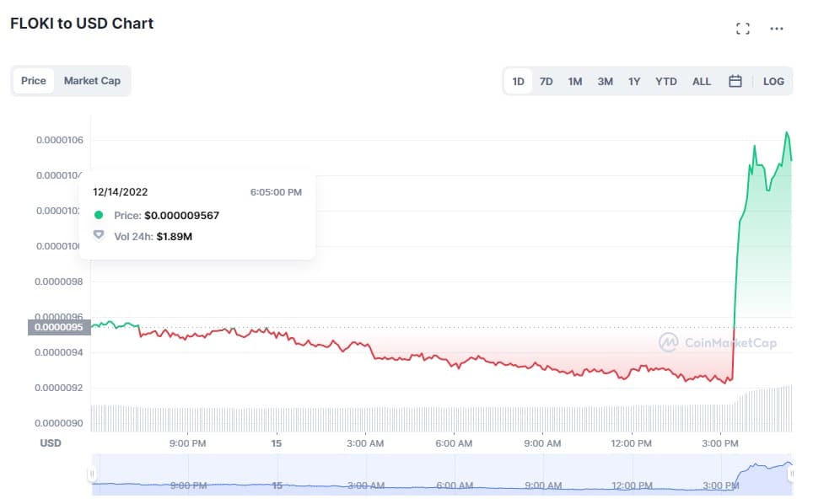Viewport: 813px width, 504px height.
Task: Click the green price peak on chart
Action: [x=787, y=133]
